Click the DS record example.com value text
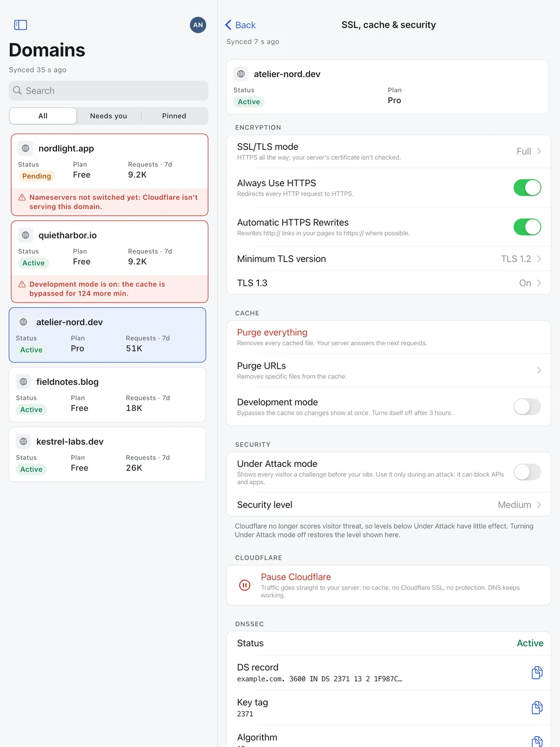The height and width of the screenshot is (747, 560). 320,679
